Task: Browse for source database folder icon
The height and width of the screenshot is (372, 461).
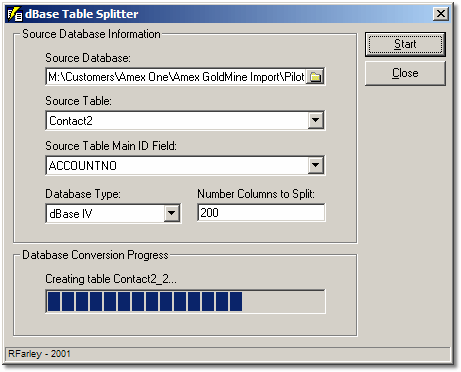Action: (315, 77)
